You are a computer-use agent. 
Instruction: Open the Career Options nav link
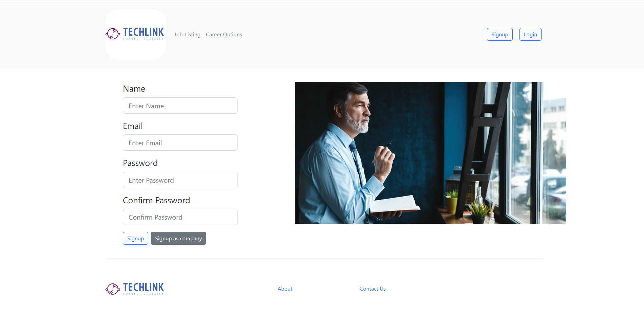[x=224, y=35]
